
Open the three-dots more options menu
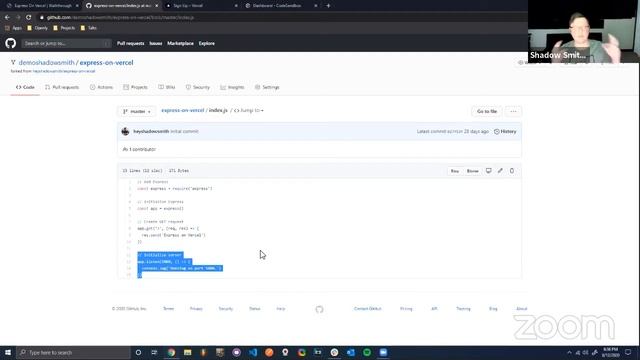click(513, 111)
